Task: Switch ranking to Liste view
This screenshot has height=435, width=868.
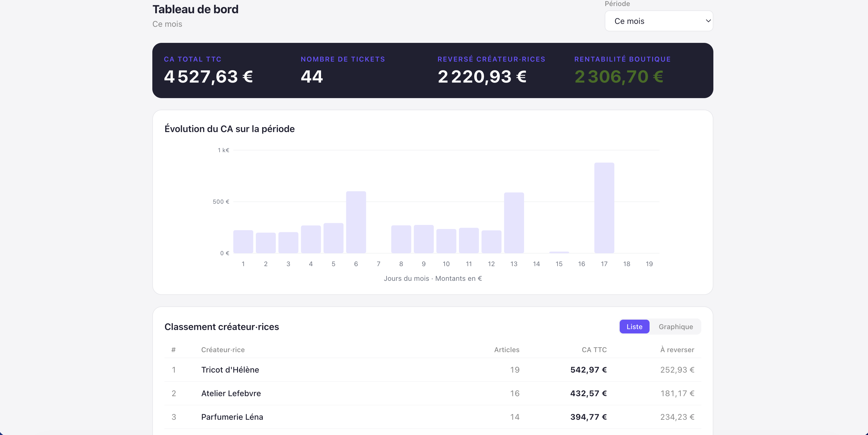Action: pyautogui.click(x=634, y=327)
